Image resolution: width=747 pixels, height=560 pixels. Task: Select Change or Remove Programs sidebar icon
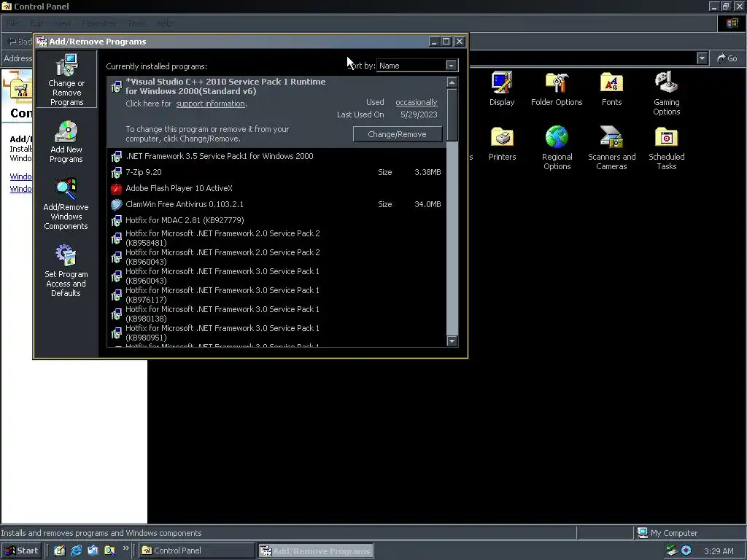pyautogui.click(x=66, y=80)
